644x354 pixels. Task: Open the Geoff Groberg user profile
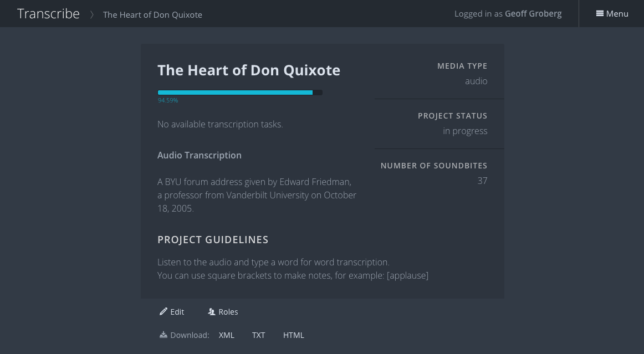[533, 14]
